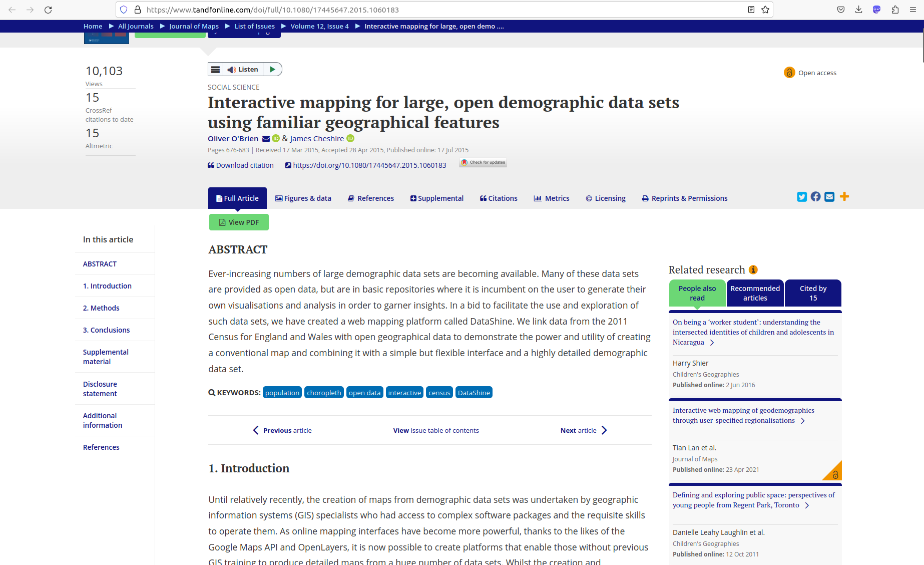Open the Metrics tab
Image resolution: width=924 pixels, height=565 pixels.
click(552, 198)
